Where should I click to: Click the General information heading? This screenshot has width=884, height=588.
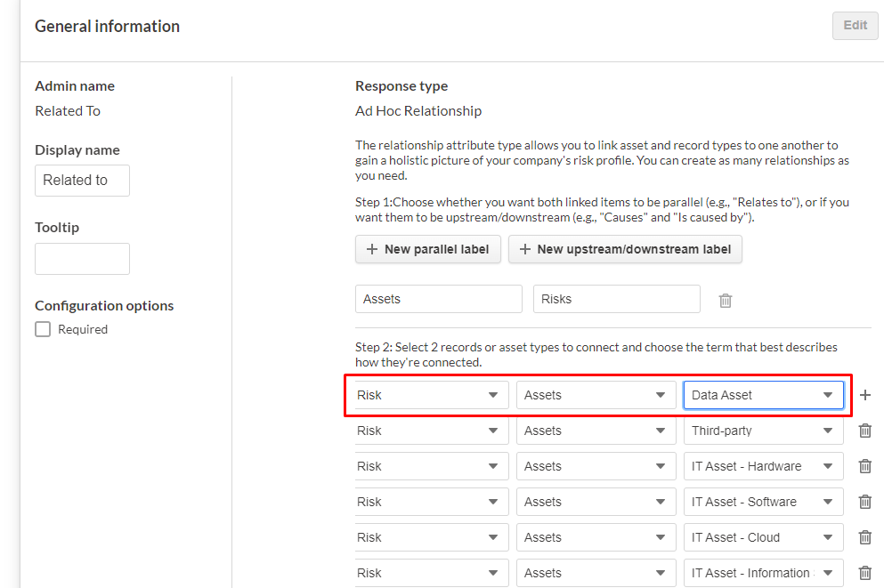(107, 26)
